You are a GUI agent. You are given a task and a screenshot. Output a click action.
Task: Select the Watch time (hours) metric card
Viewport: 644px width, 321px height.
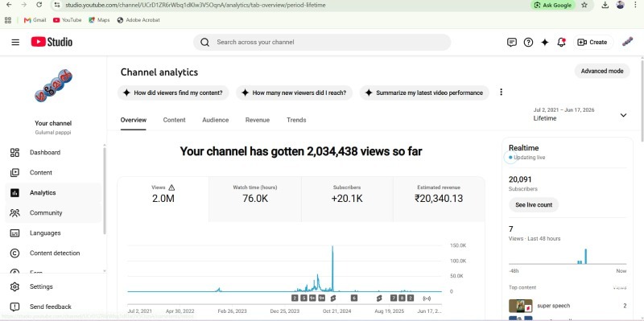tap(255, 199)
